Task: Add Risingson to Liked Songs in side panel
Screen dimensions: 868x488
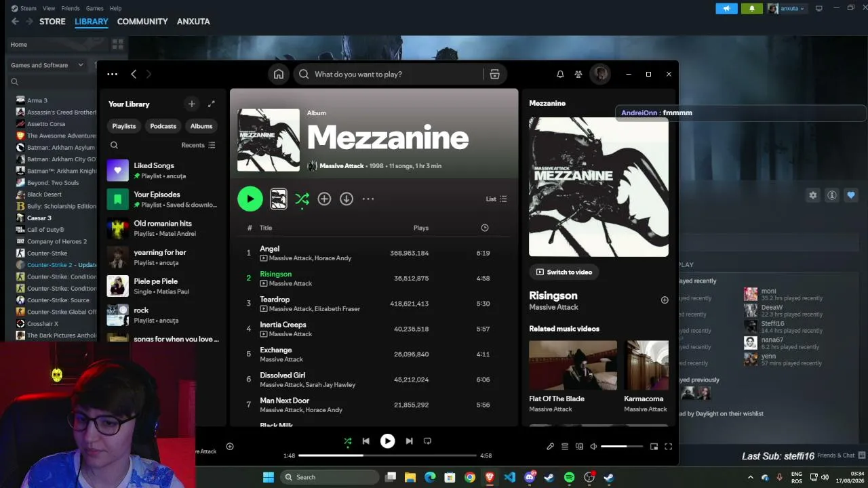Action: tap(665, 300)
